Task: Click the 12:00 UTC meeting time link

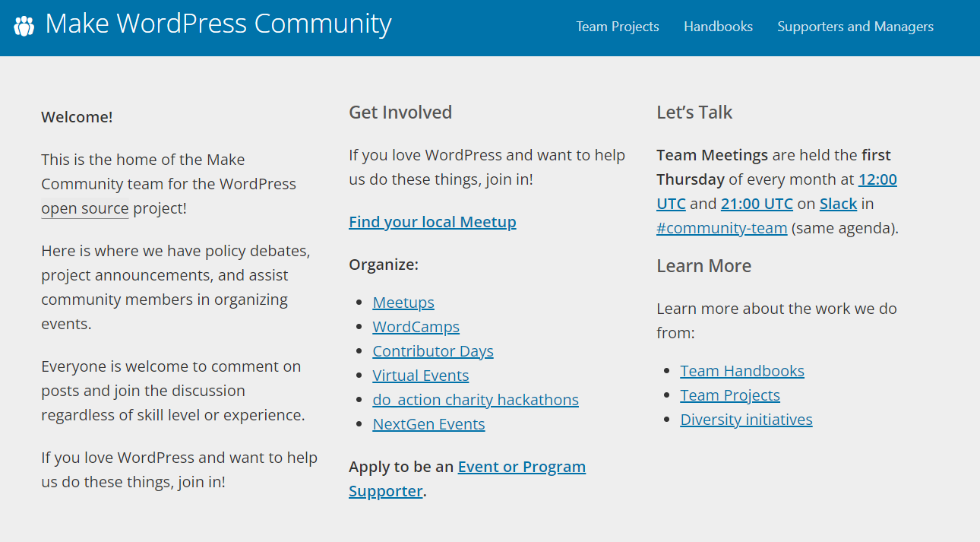Action: pyautogui.click(x=776, y=192)
